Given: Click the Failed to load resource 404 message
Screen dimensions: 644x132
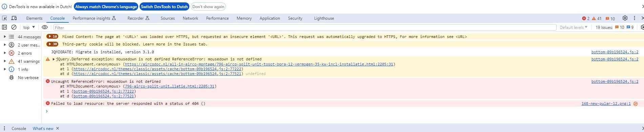Looking at the screenshot, I should [x=128, y=103].
